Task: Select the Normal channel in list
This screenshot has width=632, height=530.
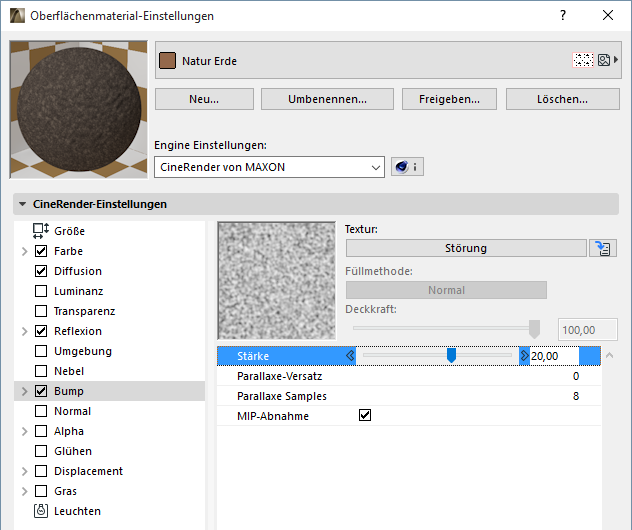Action: click(72, 411)
